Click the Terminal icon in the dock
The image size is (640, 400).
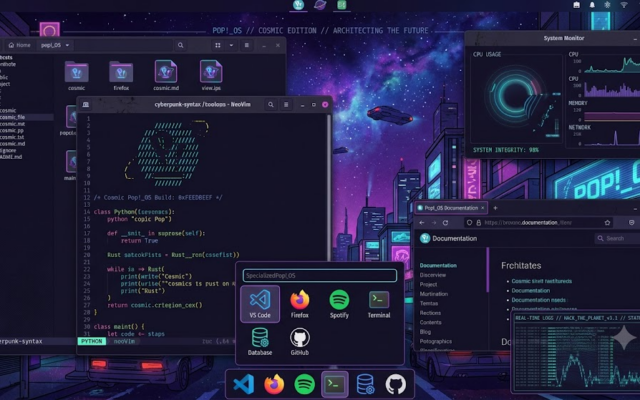[335, 384]
